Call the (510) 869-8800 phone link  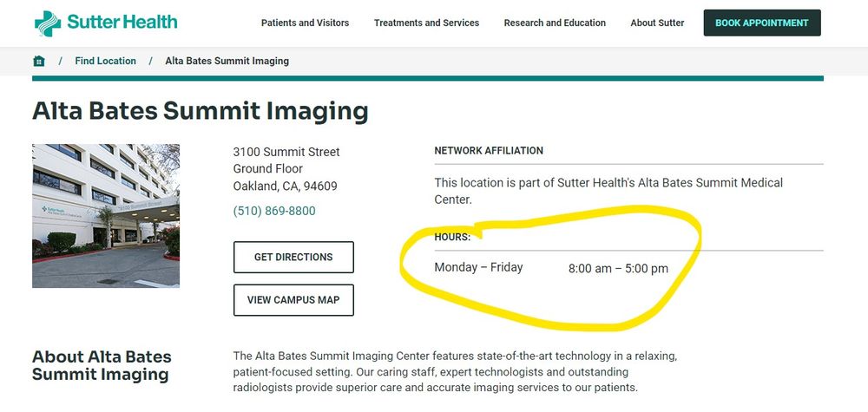(274, 212)
